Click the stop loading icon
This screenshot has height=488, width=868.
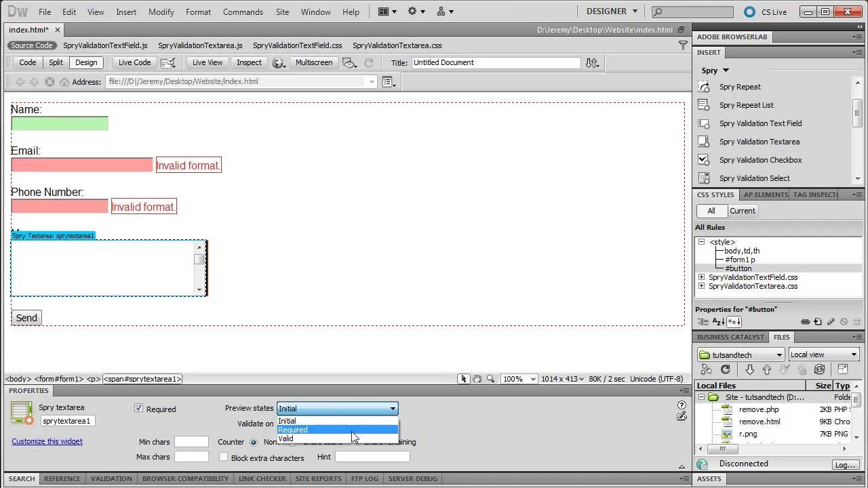[50, 81]
